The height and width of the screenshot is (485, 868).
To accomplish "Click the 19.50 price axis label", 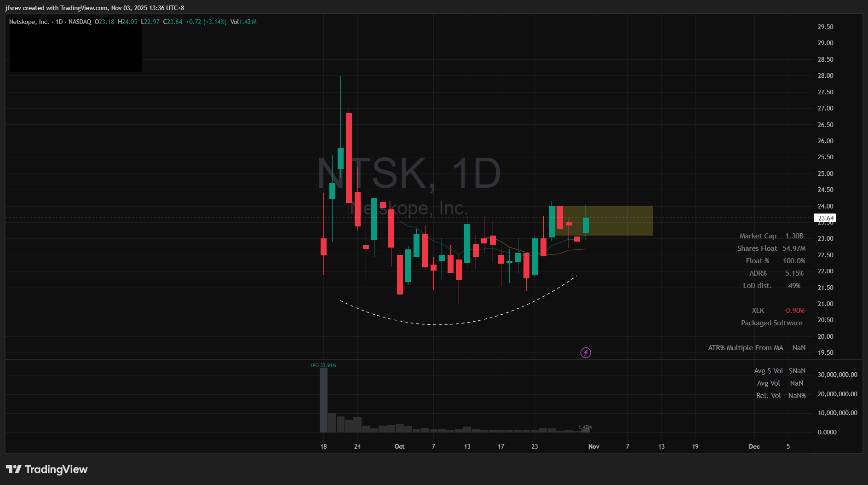I will coord(825,352).
